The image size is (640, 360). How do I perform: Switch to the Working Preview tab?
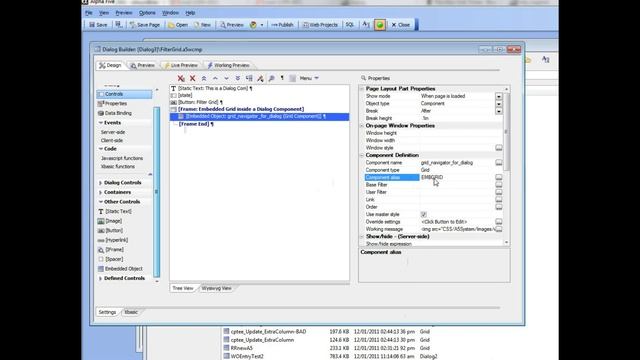228,65
